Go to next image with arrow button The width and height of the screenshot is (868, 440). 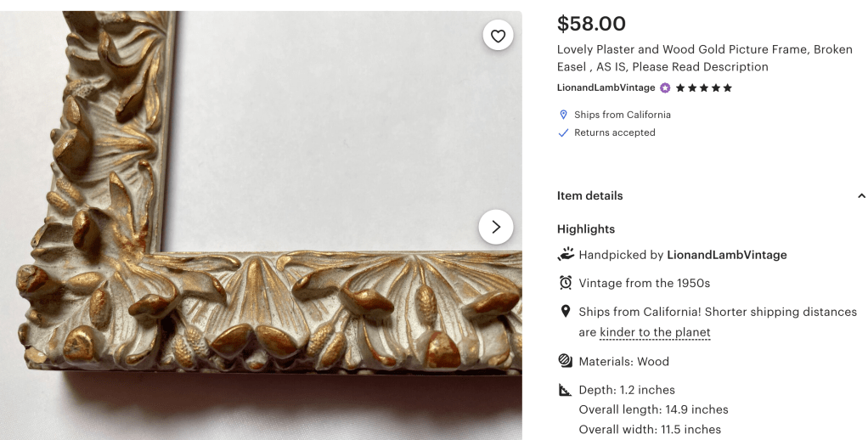point(496,227)
